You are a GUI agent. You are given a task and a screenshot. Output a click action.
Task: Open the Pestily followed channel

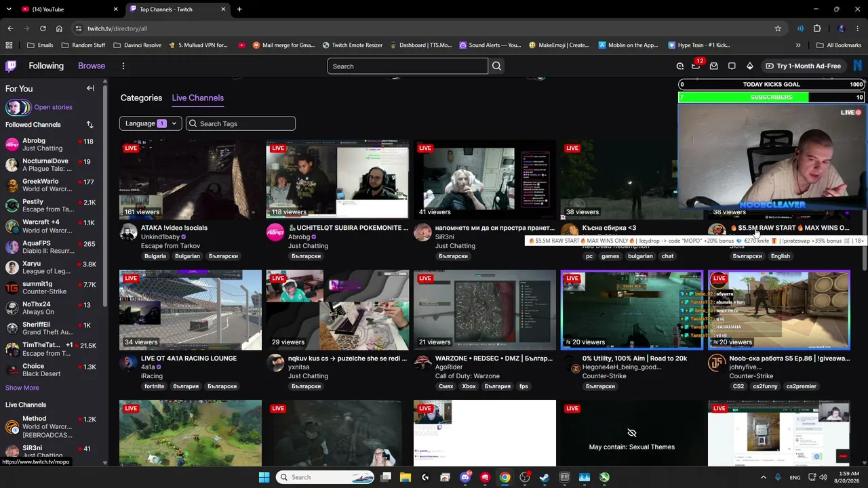(52, 206)
